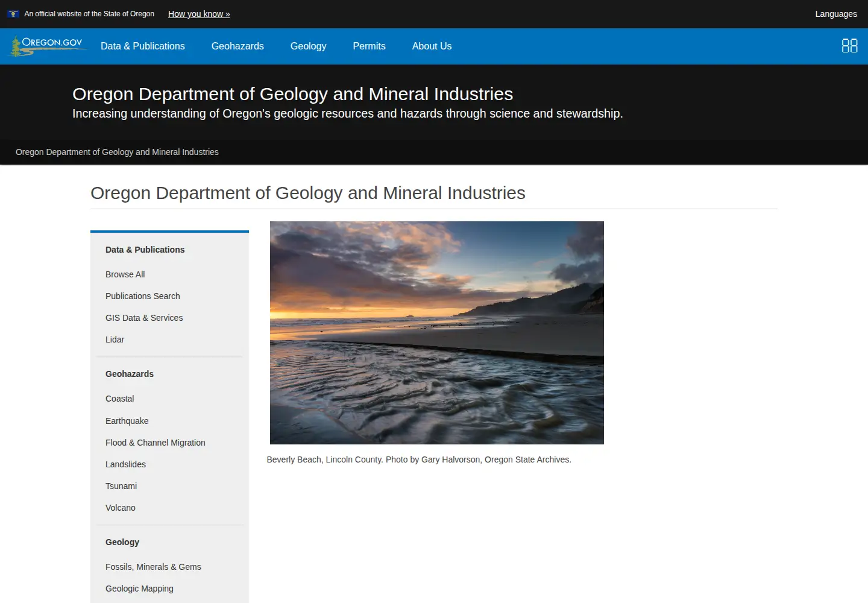Open Geohazards in the blue navigation bar

tap(237, 46)
